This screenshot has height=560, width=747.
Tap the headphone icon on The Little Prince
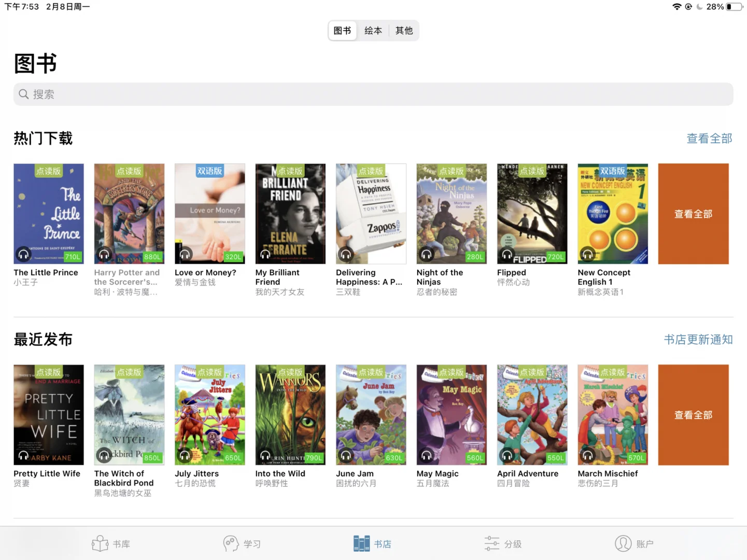pyautogui.click(x=23, y=254)
